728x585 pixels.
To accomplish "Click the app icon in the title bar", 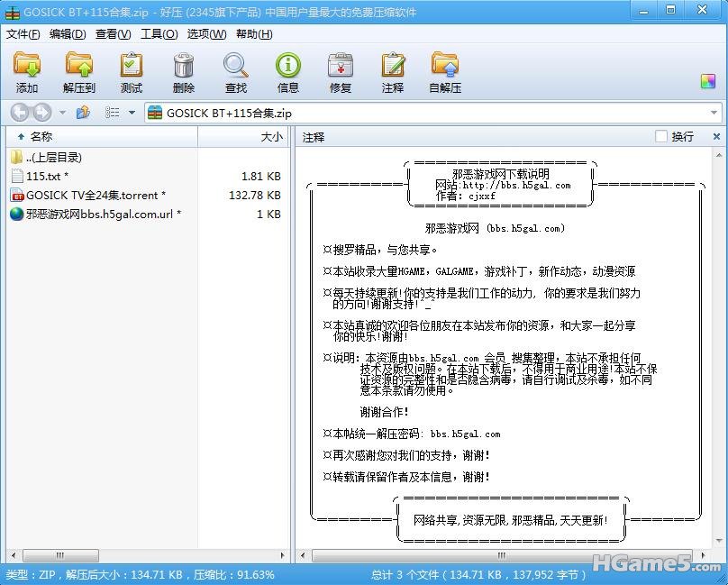I will pos(13,12).
